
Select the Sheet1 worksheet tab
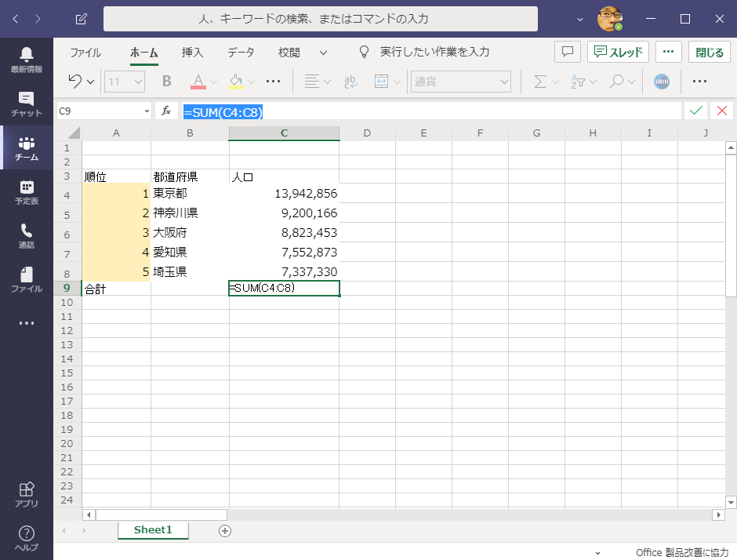[x=153, y=530]
